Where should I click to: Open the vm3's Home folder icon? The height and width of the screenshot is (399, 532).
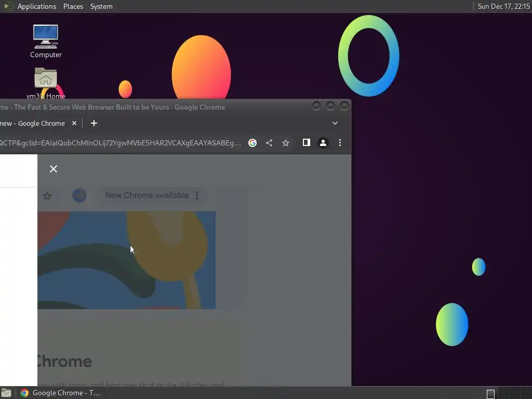(46, 83)
